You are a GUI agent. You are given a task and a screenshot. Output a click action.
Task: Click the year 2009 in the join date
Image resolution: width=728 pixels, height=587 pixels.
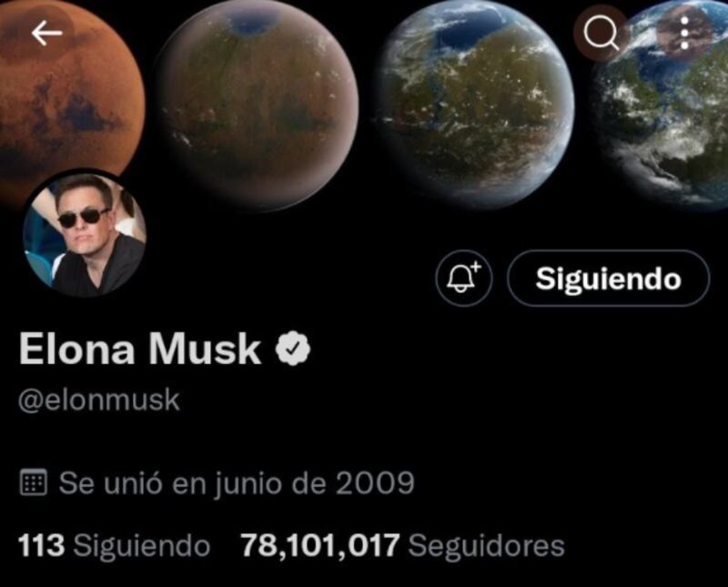coord(375,482)
